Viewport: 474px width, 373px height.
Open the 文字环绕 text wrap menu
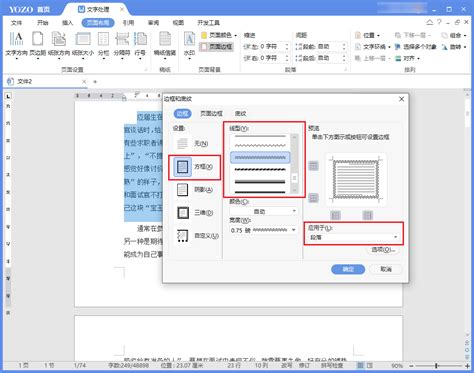(x=372, y=47)
